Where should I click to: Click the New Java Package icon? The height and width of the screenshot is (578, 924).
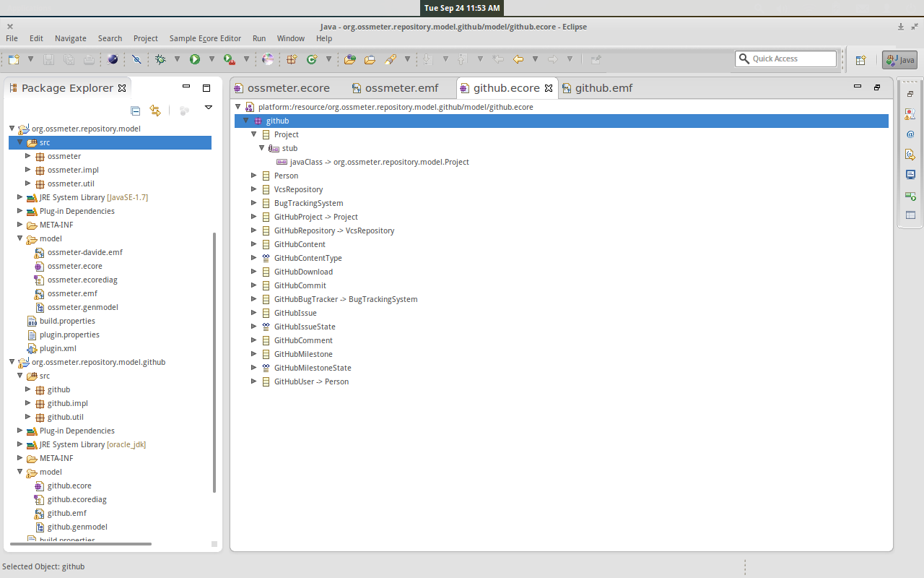(292, 59)
